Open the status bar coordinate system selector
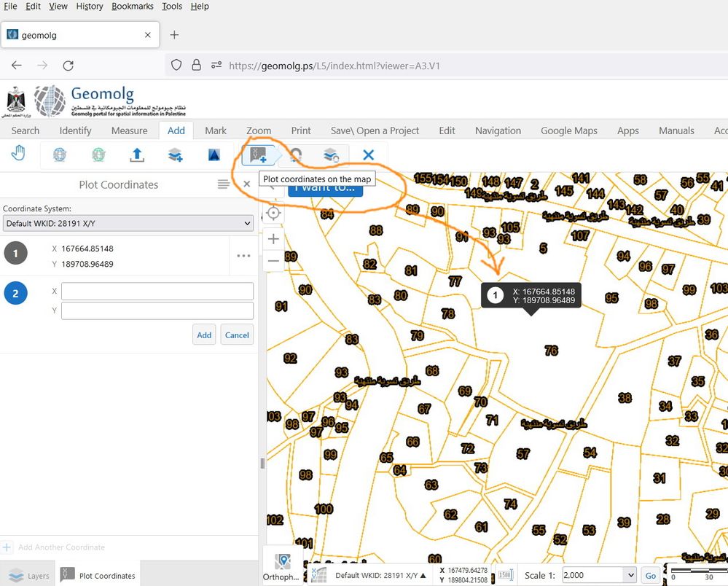 380,575
